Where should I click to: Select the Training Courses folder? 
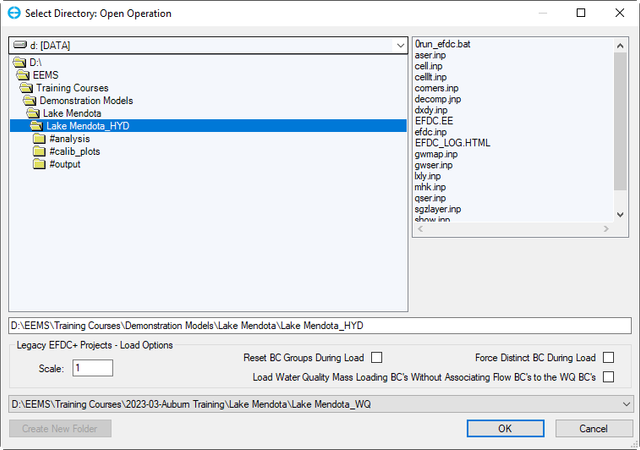(x=72, y=88)
